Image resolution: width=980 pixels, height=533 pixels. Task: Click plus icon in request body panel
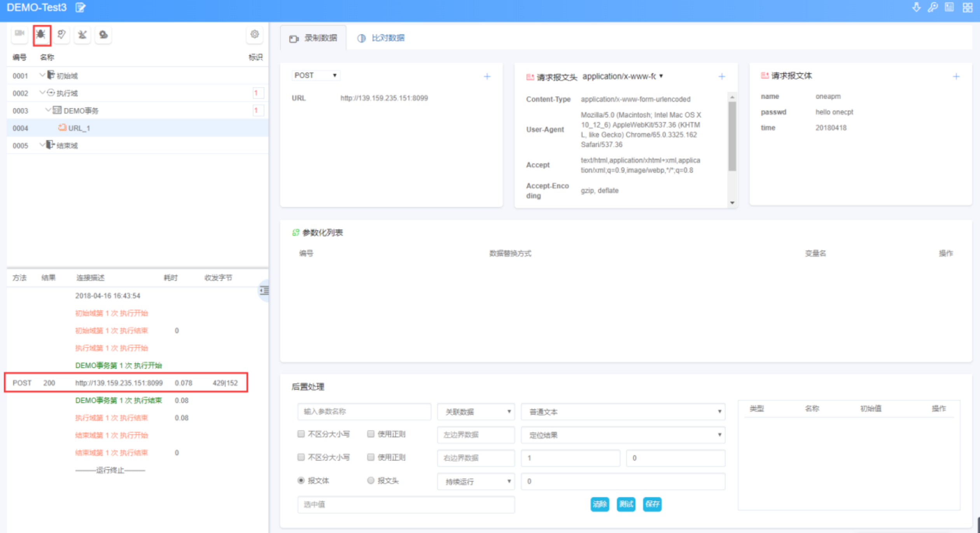click(x=956, y=76)
